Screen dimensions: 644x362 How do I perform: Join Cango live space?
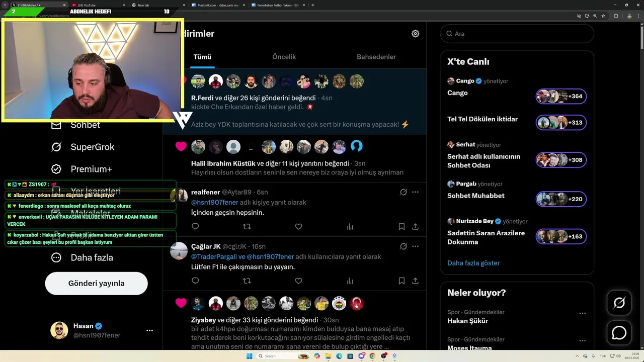pos(561,97)
